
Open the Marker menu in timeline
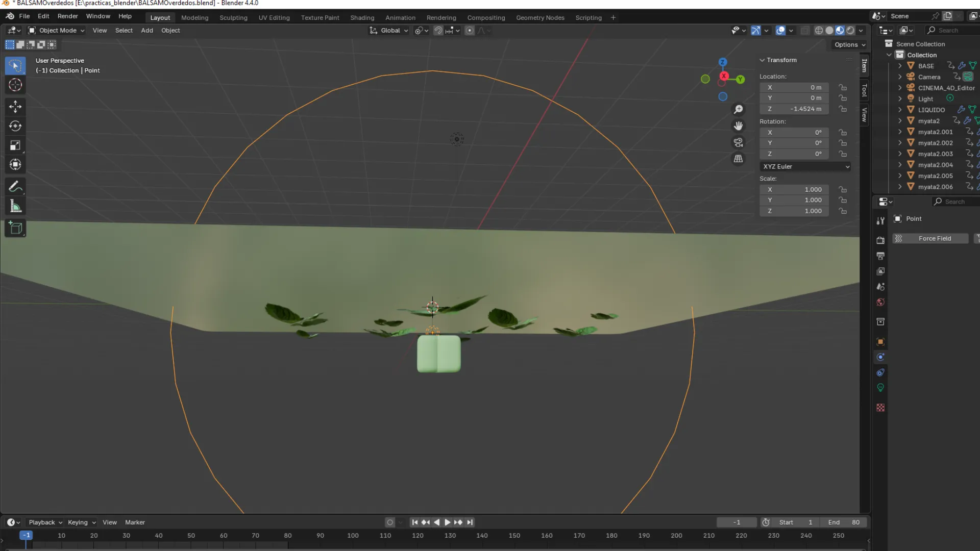(135, 522)
